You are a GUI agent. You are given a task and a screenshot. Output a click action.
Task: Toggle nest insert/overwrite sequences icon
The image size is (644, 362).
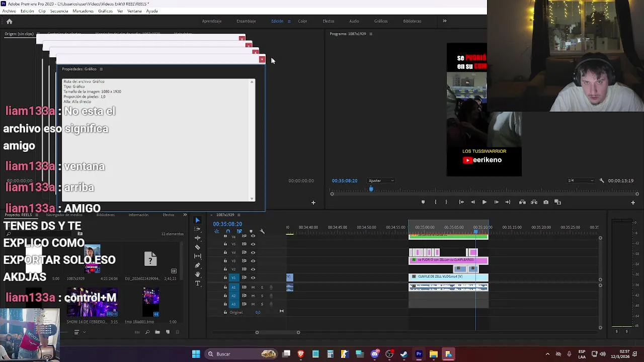pos(217,231)
